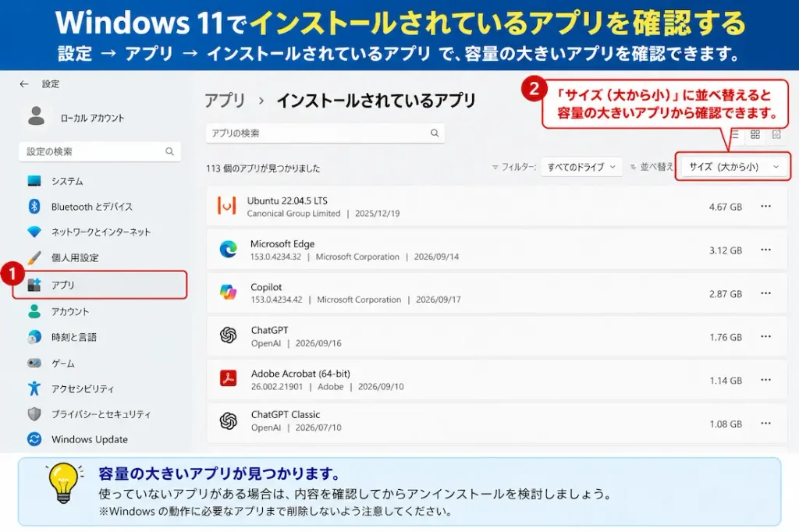Click the 2.87 GB size value

[725, 293]
